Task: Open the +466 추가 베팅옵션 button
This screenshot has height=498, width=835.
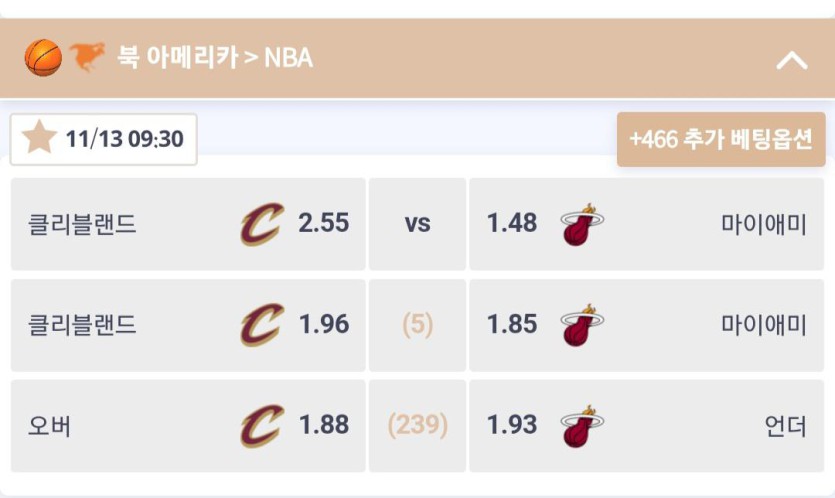Action: (x=720, y=140)
